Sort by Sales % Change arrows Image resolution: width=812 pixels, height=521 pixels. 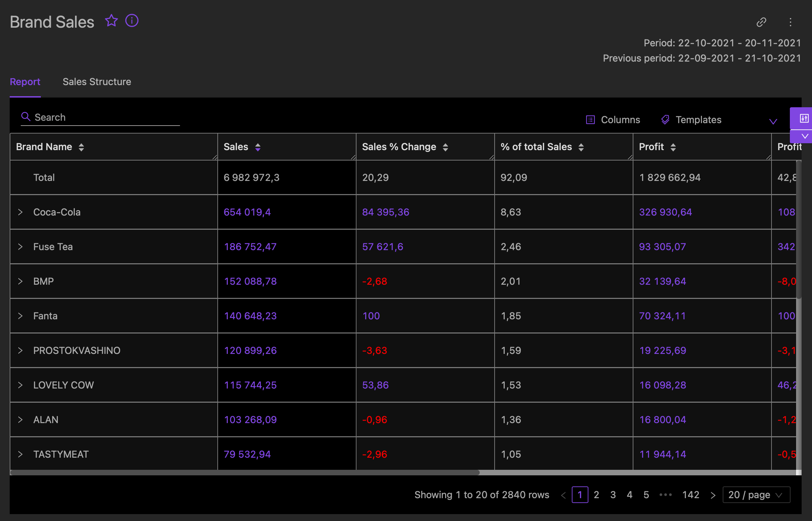pos(445,147)
